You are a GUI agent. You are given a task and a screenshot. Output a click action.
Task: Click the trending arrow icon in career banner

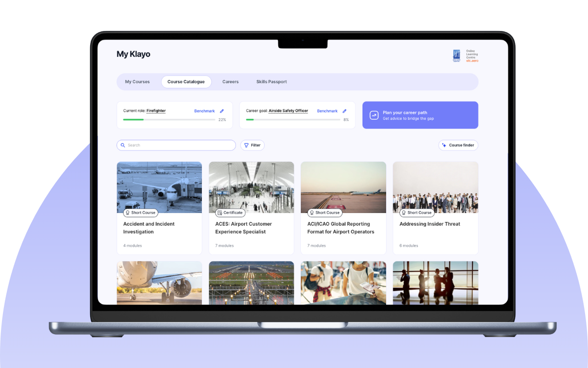click(x=374, y=115)
